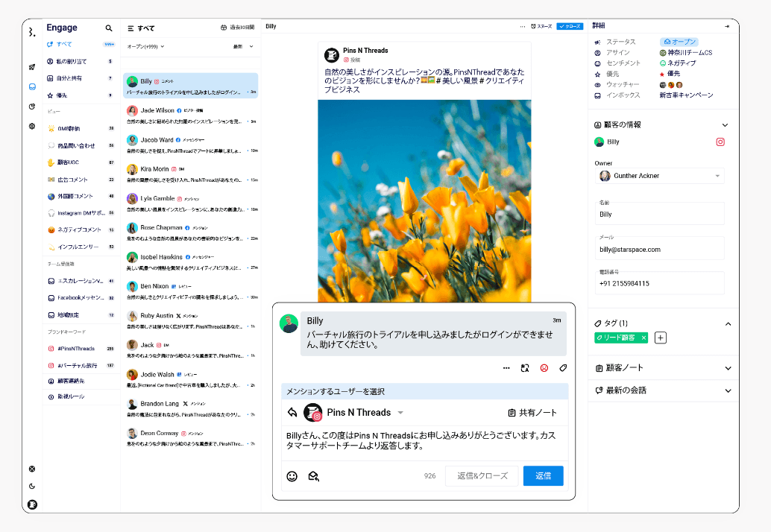Click the メール field with billy@starspace.com
Image resolution: width=771 pixels, height=532 pixels.
tap(659, 249)
